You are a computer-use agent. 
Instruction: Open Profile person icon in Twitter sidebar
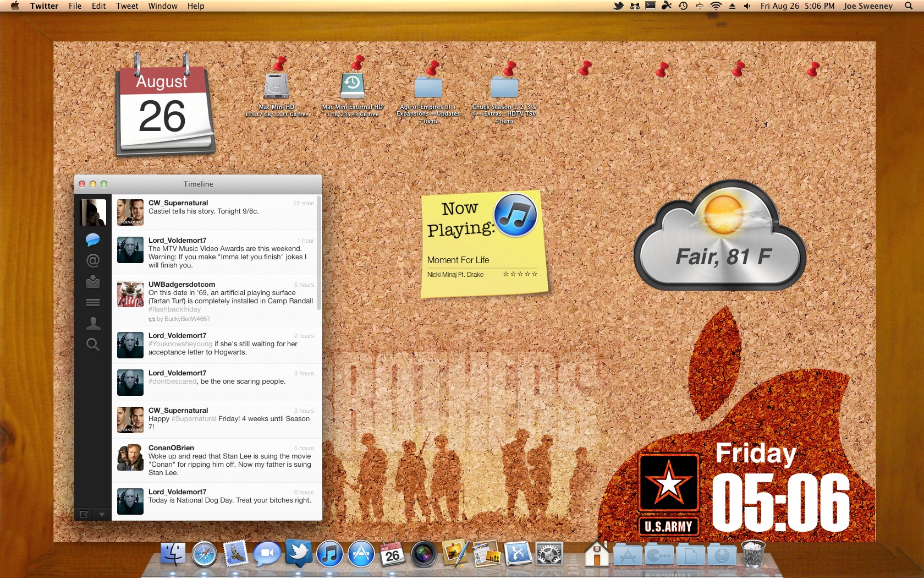point(92,324)
